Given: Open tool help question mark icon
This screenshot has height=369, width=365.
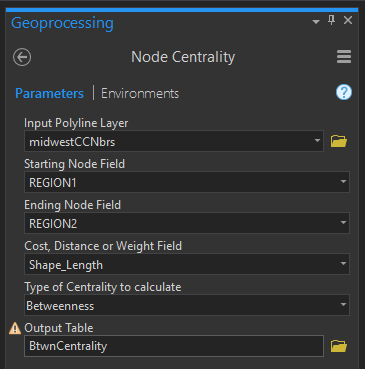Looking at the screenshot, I should click(x=344, y=92).
